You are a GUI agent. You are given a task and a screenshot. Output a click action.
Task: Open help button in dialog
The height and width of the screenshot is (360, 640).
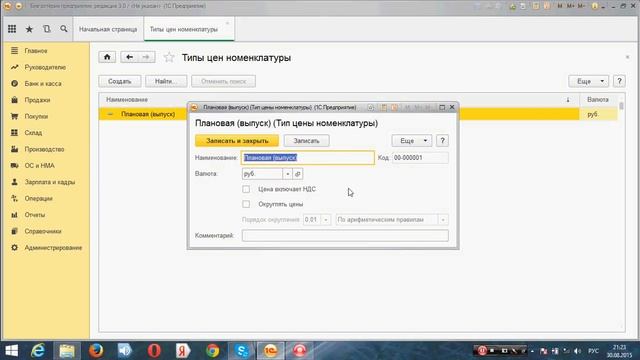[x=442, y=141]
